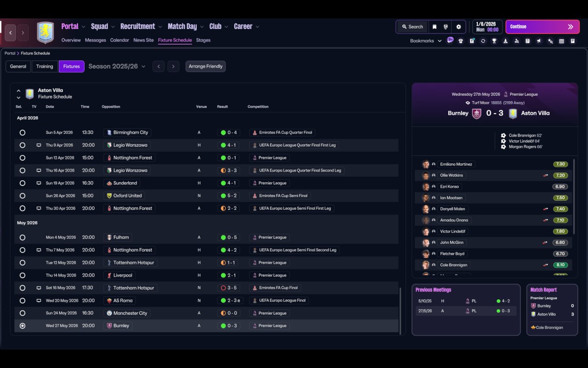The width and height of the screenshot is (588, 368).
Task: Open the Season 2025/26 dropdown
Action: click(117, 67)
